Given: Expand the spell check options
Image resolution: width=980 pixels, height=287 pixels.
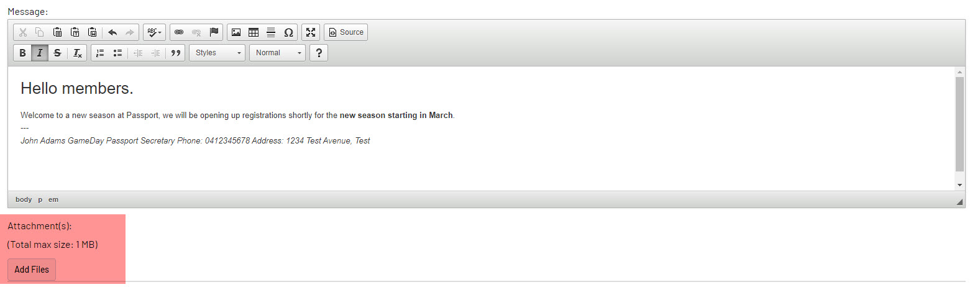Looking at the screenshot, I should coord(155,32).
